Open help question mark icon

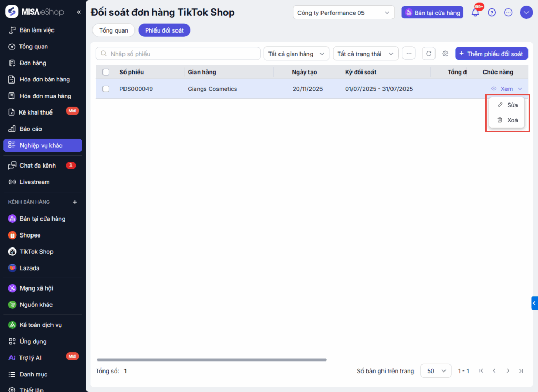492,13
